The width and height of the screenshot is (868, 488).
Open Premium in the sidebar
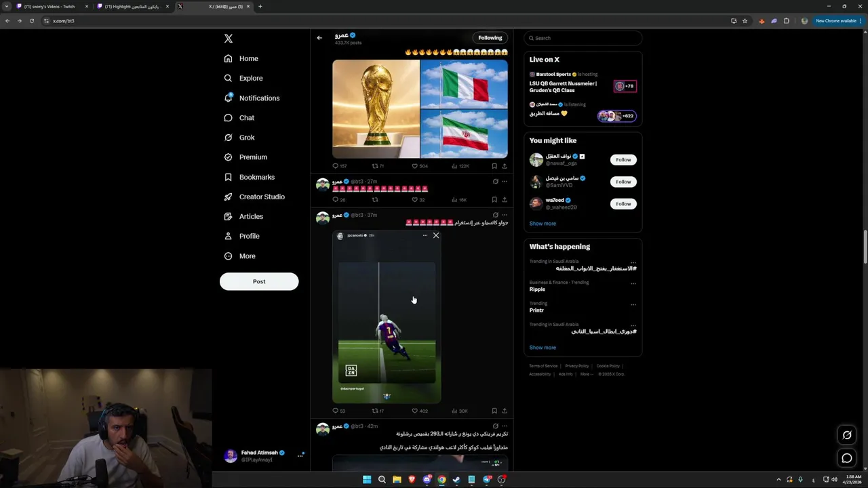tap(245, 157)
